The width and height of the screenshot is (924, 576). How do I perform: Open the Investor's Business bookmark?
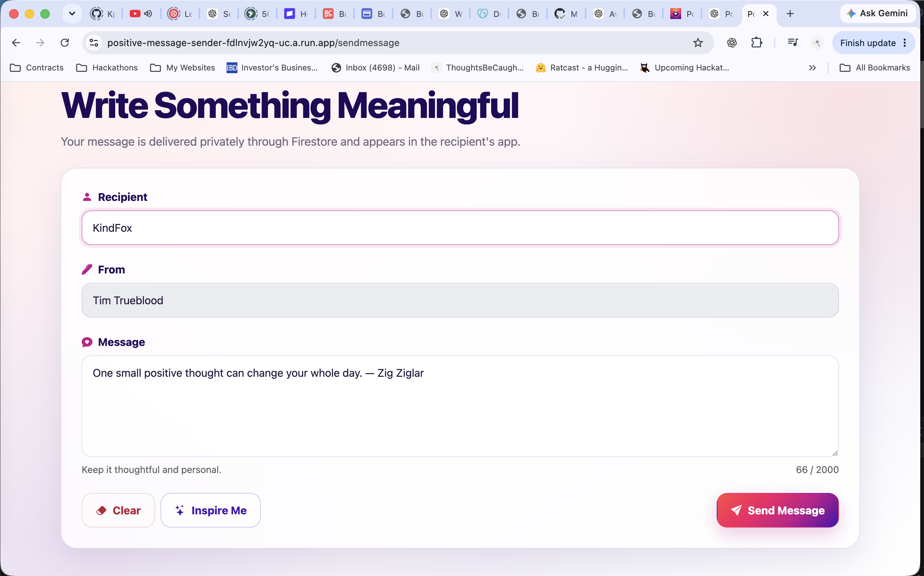(x=272, y=68)
